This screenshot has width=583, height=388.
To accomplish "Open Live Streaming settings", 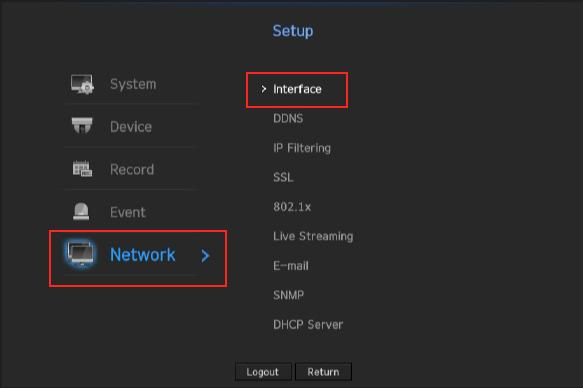I will click(313, 236).
